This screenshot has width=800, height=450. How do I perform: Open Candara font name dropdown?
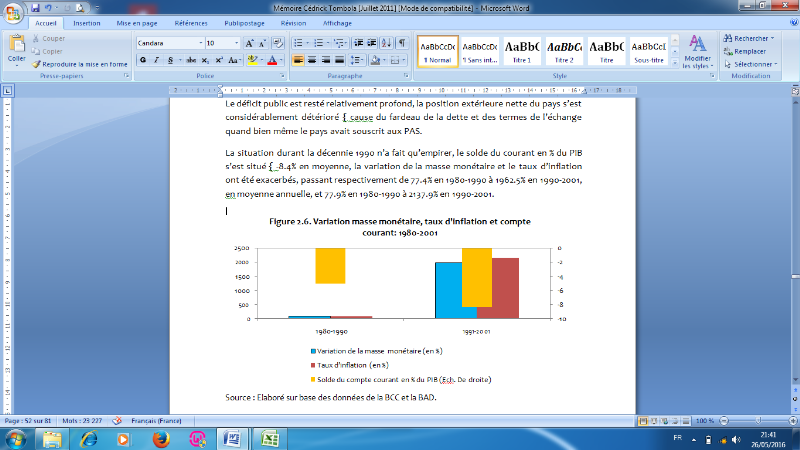tap(201, 43)
